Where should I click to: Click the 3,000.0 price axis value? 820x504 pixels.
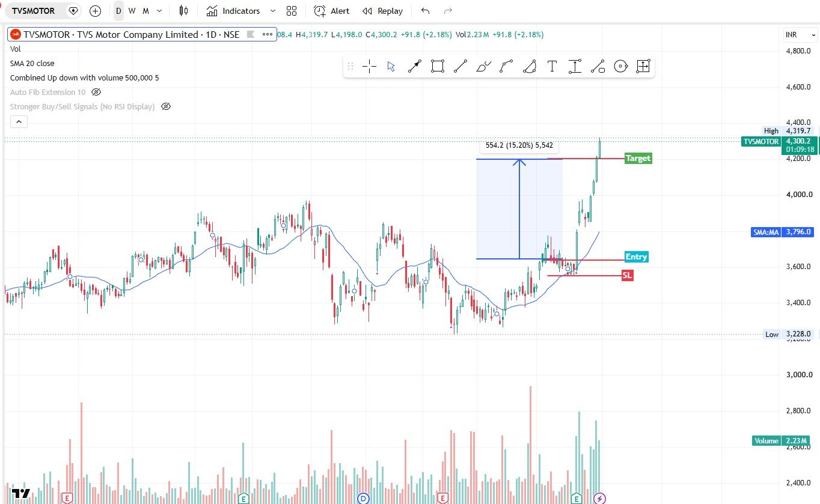799,375
